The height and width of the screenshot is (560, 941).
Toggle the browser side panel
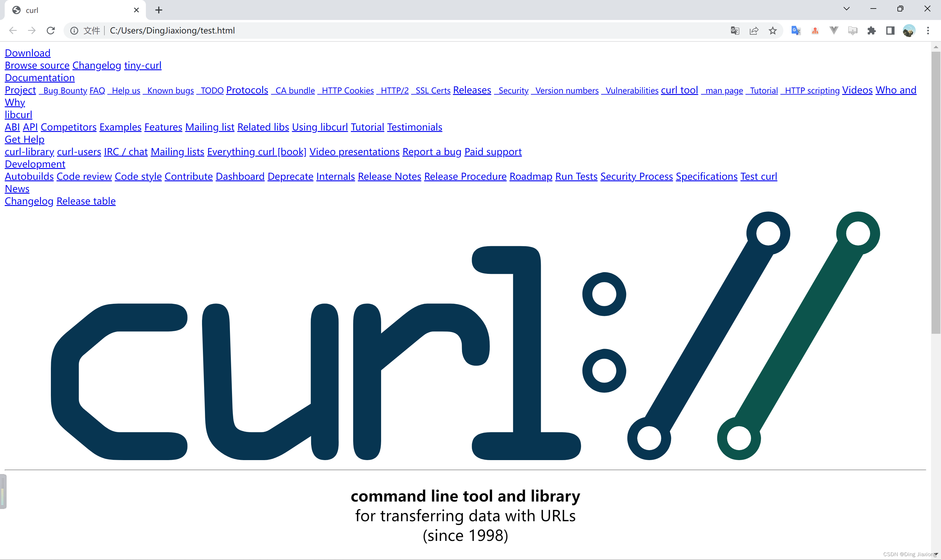point(890,31)
